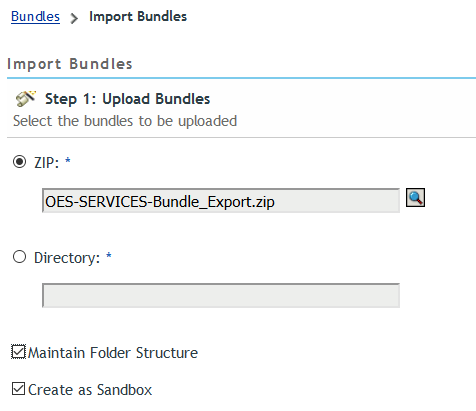Viewport: 476px width, 411px height.
Task: Click the Import Bundles section heading
Action: point(70,64)
